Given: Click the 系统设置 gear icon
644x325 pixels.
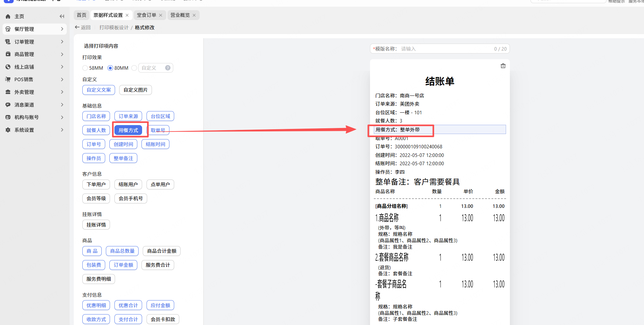Looking at the screenshot, I should [x=8, y=130].
